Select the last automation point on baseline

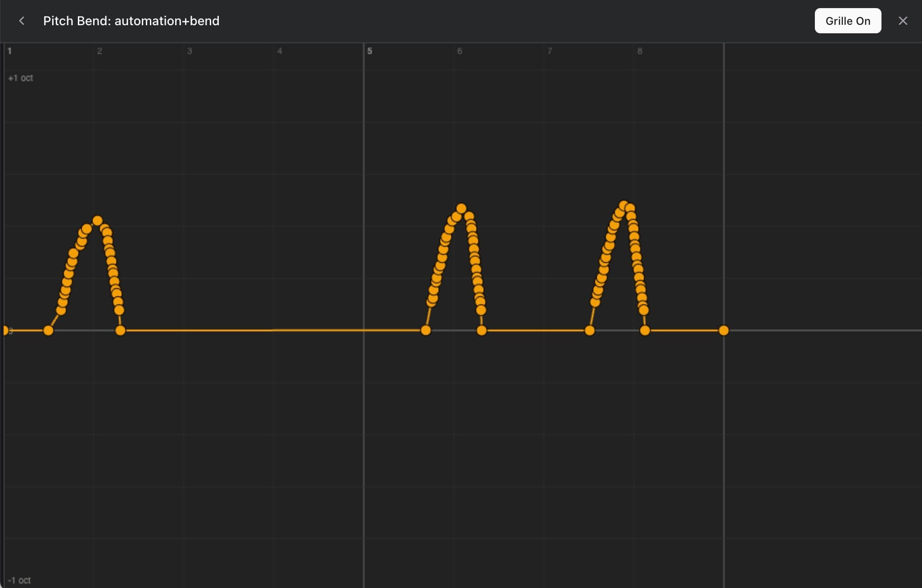723,330
